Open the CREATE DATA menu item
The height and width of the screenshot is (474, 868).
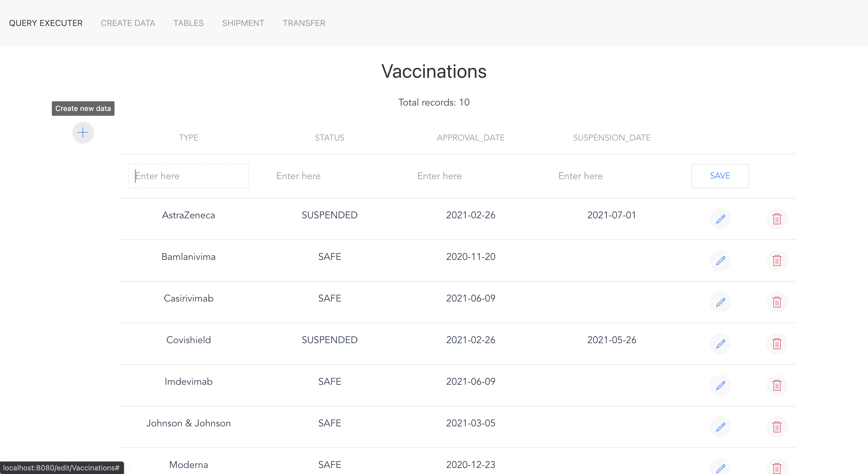click(128, 23)
